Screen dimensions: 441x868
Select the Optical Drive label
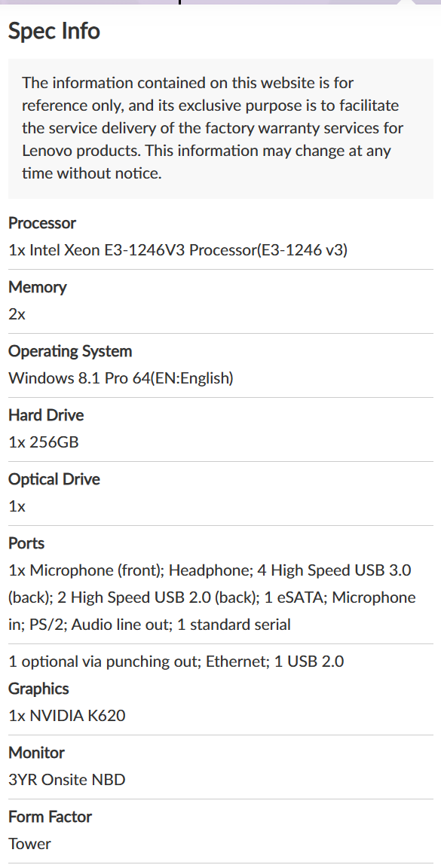coord(54,479)
